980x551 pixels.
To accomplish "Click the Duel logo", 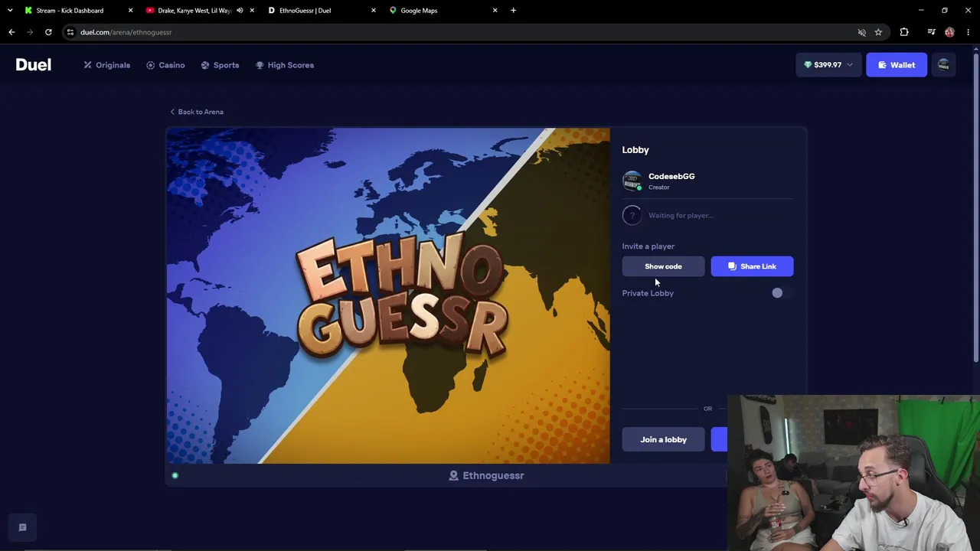I will coord(34,65).
